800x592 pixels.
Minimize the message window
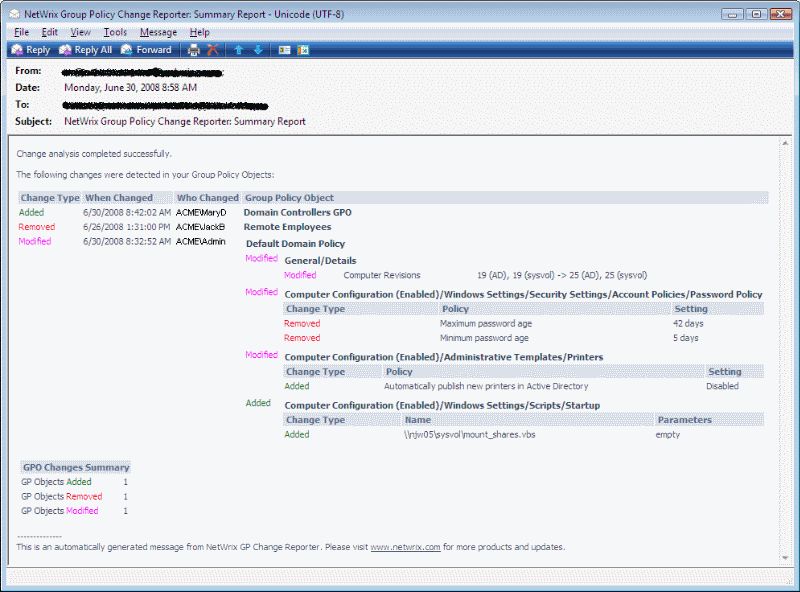click(733, 13)
